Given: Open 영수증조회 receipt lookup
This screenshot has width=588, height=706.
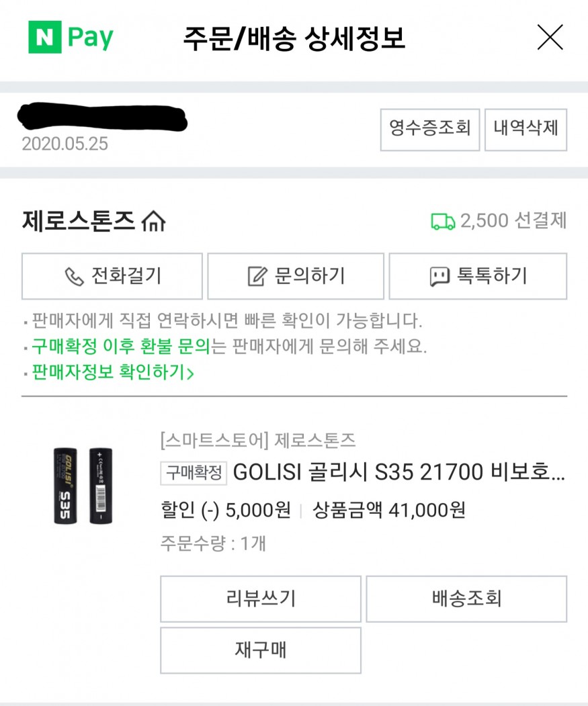Looking at the screenshot, I should pyautogui.click(x=430, y=129).
